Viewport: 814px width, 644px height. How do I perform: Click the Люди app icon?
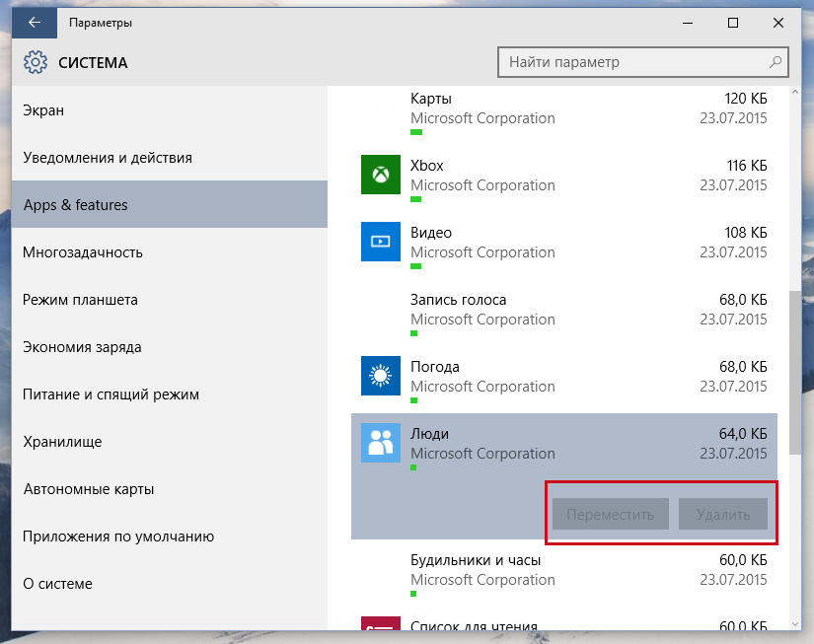[381, 443]
